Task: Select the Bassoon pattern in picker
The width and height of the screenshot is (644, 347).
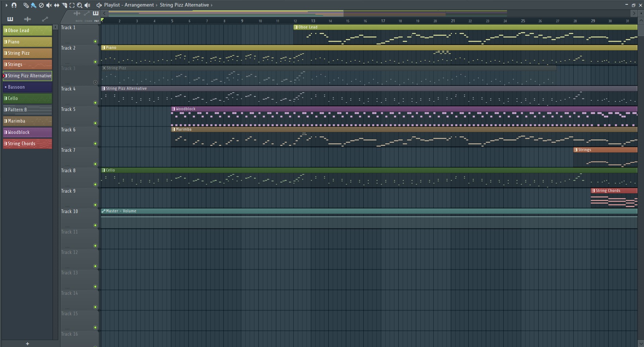Action: (27, 87)
